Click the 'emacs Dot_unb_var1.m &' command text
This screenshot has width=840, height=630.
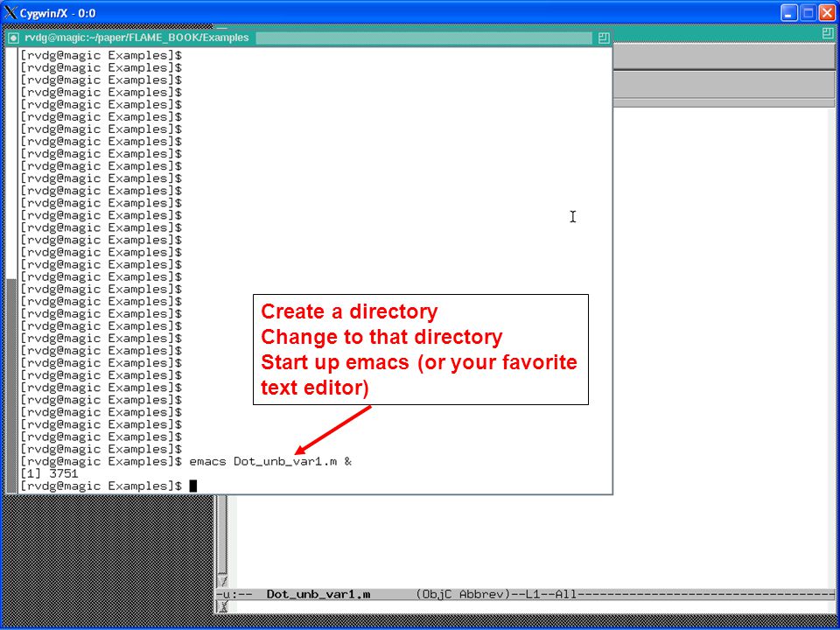click(270, 462)
